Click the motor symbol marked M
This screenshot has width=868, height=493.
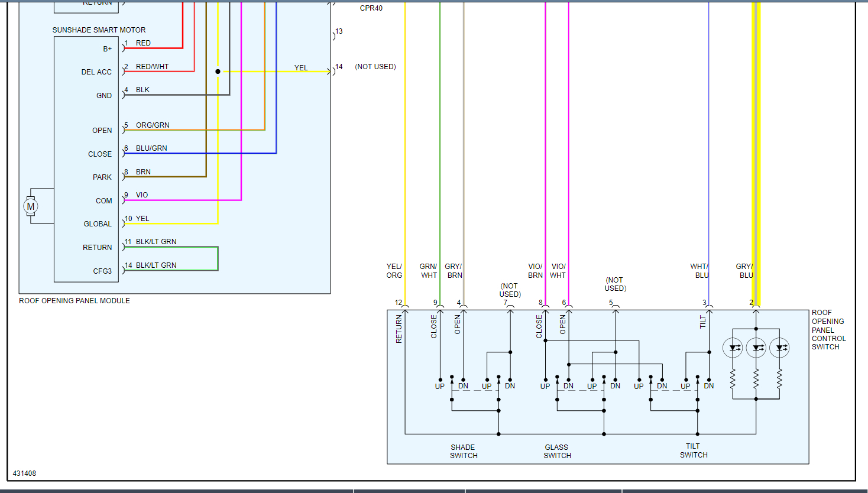[x=31, y=206]
